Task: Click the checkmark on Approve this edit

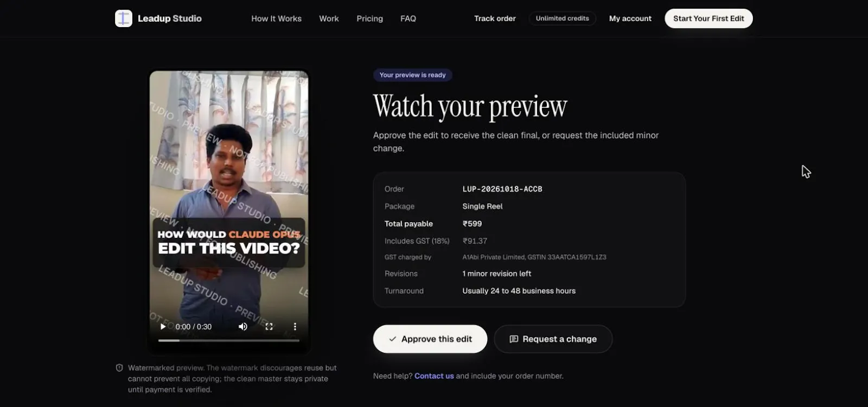Action: 393,339
